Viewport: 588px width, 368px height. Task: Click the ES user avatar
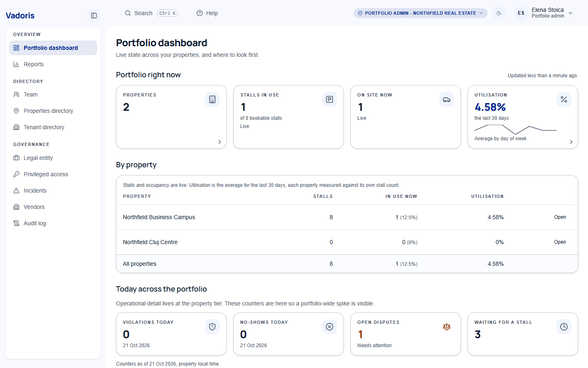(521, 13)
